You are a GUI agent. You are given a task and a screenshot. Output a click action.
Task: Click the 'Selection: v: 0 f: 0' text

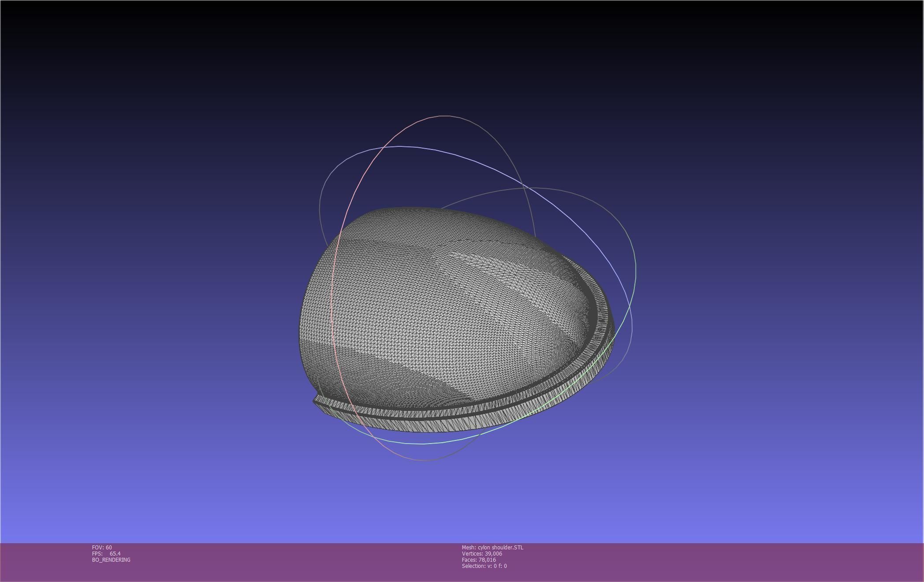click(x=484, y=566)
